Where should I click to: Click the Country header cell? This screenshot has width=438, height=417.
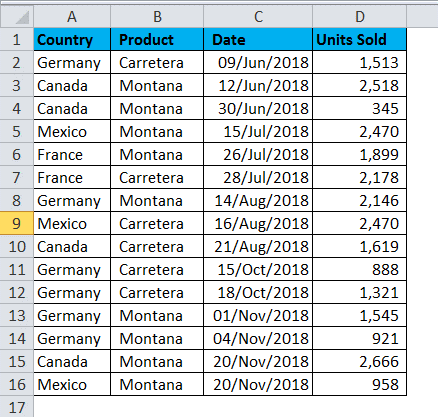click(x=72, y=40)
